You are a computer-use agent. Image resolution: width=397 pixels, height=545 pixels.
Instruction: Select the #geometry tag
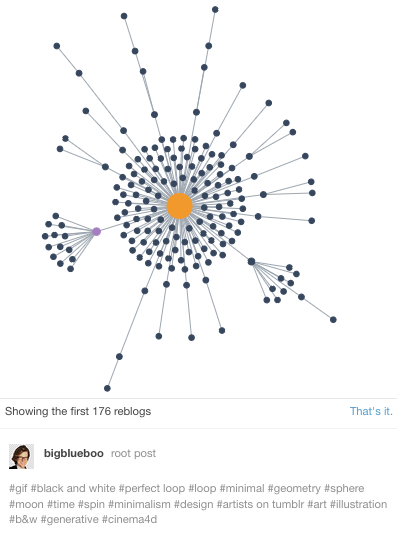(294, 488)
